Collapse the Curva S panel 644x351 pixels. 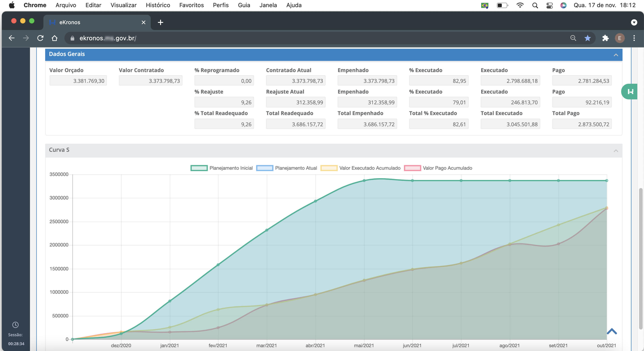(616, 150)
